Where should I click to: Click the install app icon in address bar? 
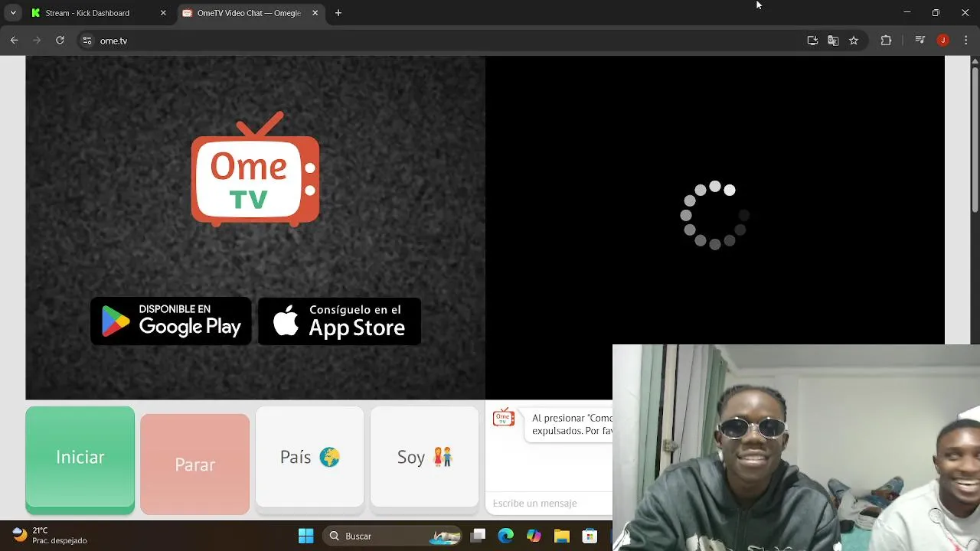[812, 41]
